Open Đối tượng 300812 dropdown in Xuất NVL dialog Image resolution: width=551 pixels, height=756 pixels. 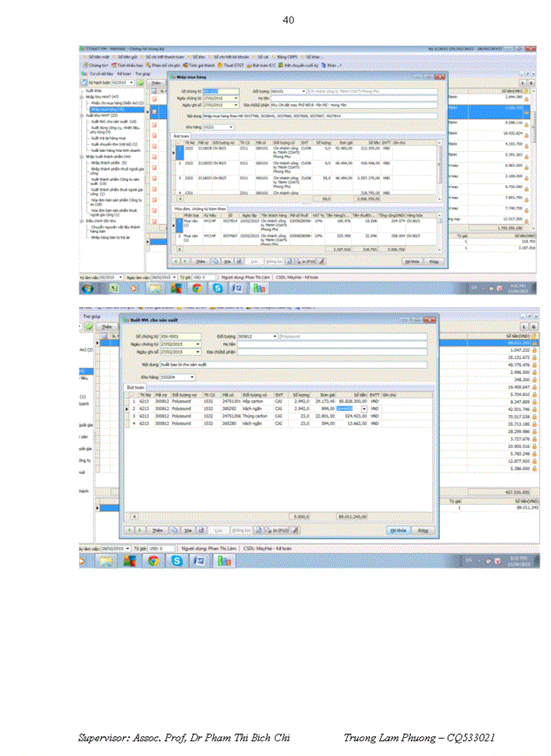[x=275, y=336]
